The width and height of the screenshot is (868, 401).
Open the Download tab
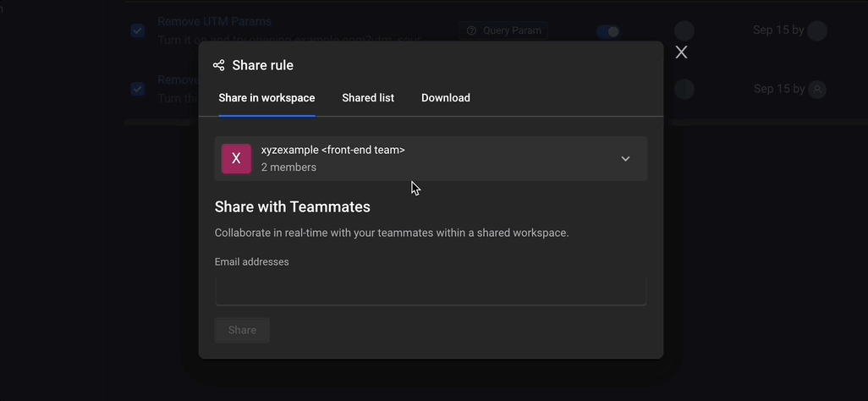tap(446, 98)
